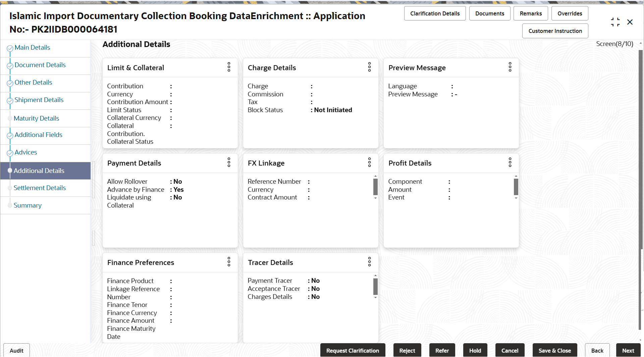Open Customer Instruction
Screen dimensions: 644x357
click(x=555, y=31)
